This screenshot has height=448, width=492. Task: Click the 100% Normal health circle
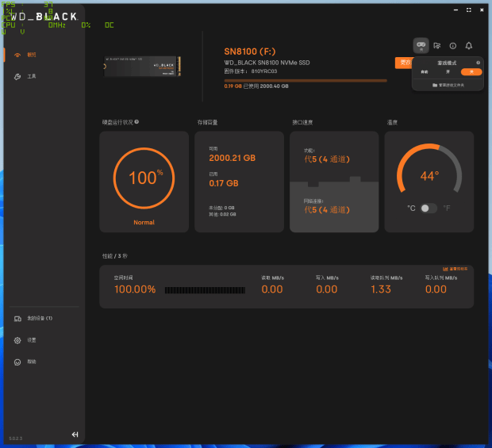coord(144,178)
